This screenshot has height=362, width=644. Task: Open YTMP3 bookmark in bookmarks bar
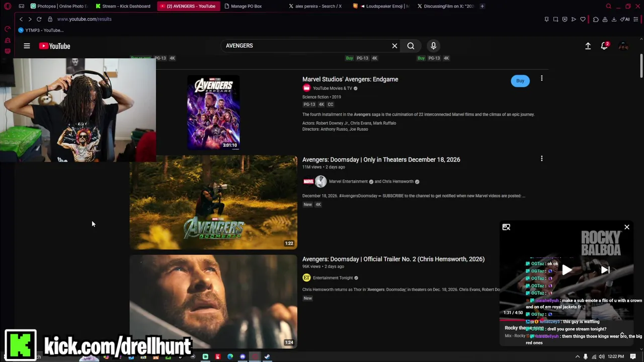pos(41,30)
